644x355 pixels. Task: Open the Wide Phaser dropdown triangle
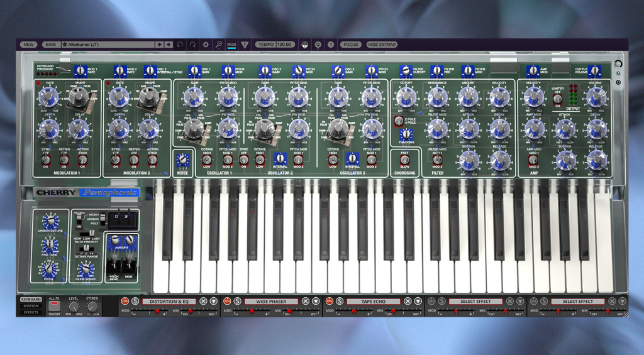316,301
